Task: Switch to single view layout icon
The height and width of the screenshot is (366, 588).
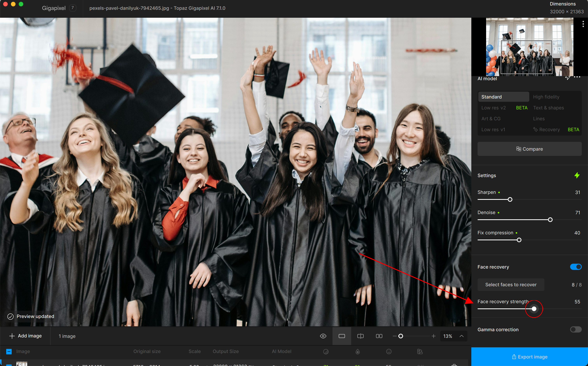Action: tap(342, 336)
